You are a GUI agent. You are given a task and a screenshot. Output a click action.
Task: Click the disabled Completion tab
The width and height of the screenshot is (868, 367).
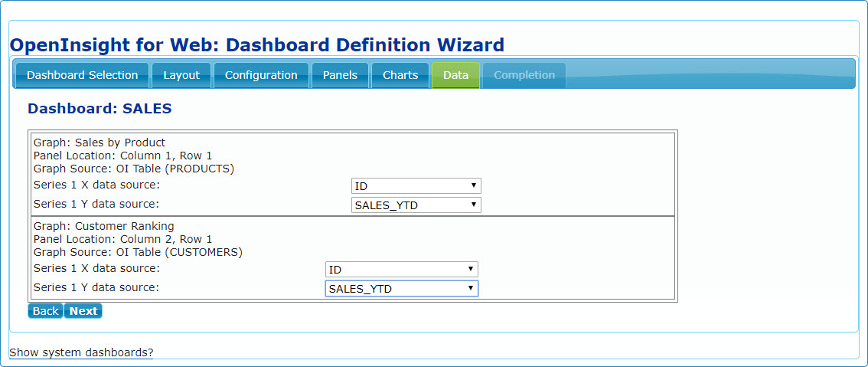pyautogui.click(x=524, y=75)
